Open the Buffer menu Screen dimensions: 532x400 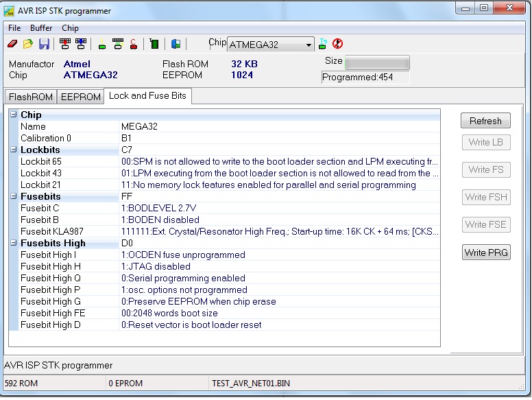click(41, 28)
